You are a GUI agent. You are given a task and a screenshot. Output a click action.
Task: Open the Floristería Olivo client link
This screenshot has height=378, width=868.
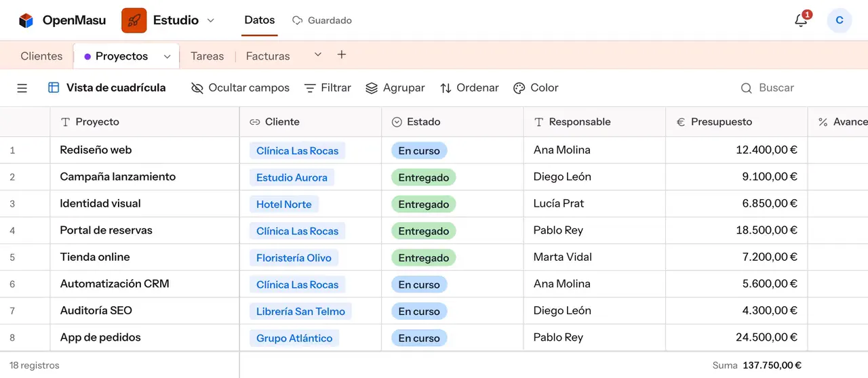[x=294, y=257]
